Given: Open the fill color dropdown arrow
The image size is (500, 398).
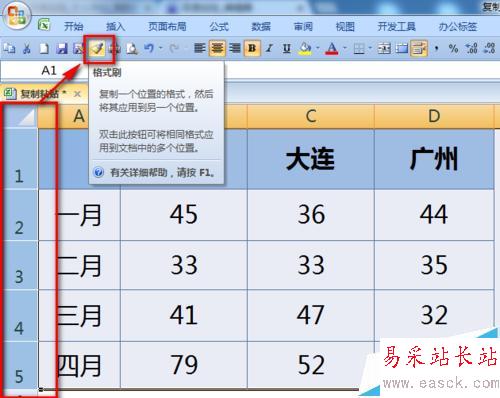Looking at the screenshot, I should pyautogui.click(x=317, y=49).
